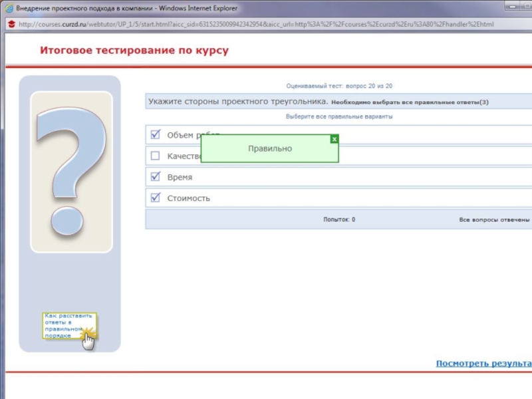Uncheck the "Время" checkbox

(156, 176)
